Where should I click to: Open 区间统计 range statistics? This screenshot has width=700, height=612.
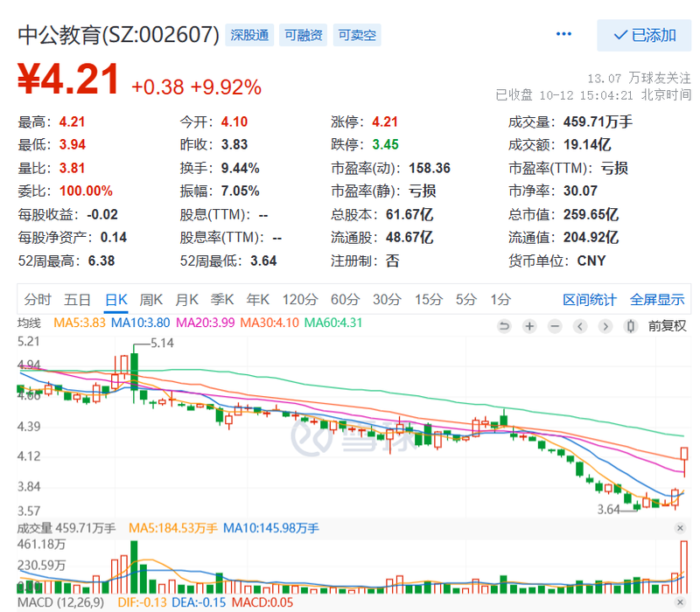pyautogui.click(x=589, y=300)
